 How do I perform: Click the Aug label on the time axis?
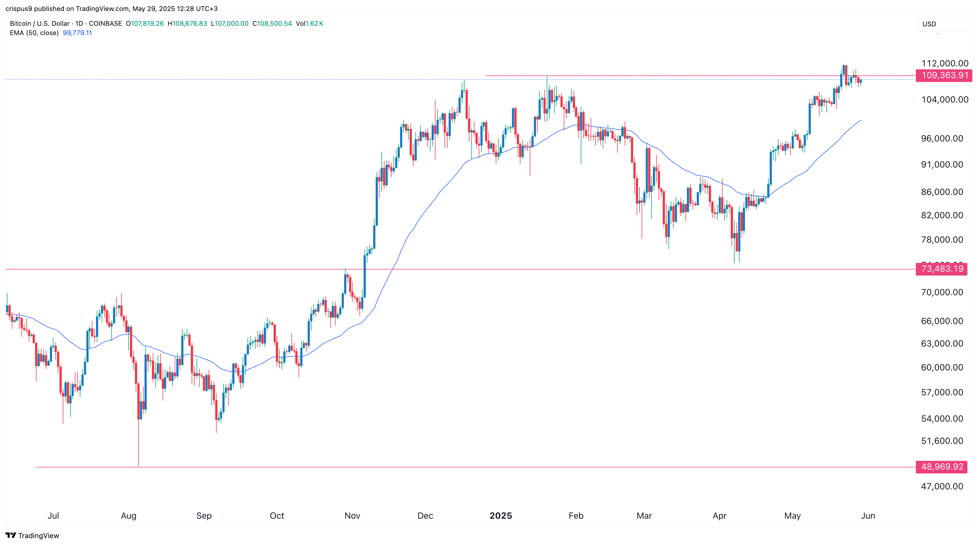(x=129, y=516)
